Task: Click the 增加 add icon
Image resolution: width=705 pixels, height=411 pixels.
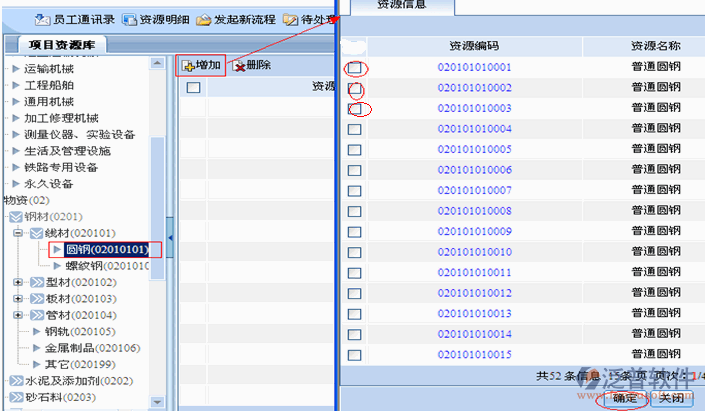Action: (188, 66)
